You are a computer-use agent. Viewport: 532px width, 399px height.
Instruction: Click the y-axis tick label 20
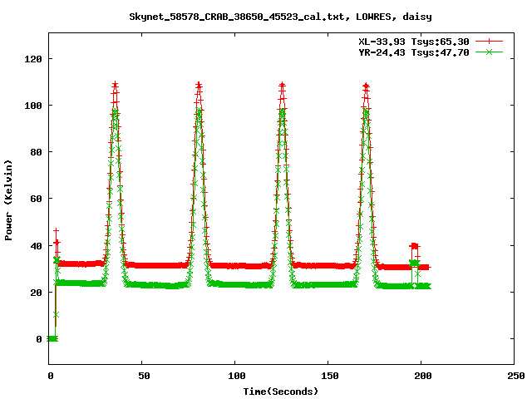36,292
